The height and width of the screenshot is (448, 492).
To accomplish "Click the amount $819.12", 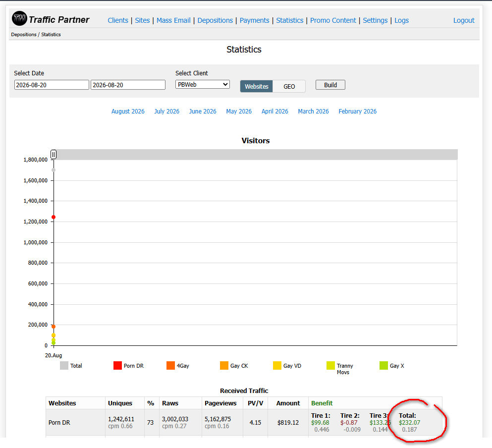I will (x=288, y=423).
